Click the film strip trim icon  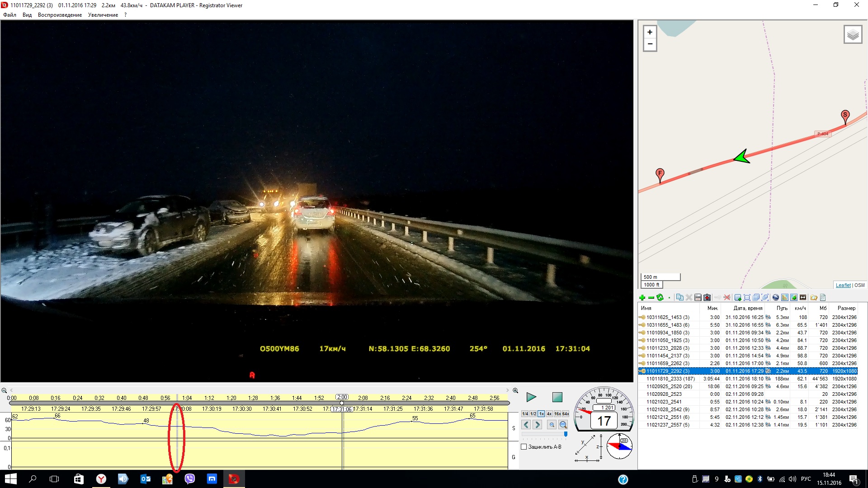[803, 297]
